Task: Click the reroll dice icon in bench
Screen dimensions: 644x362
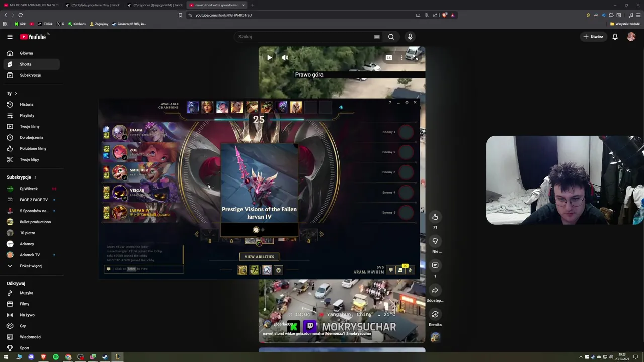Action: coord(341,107)
